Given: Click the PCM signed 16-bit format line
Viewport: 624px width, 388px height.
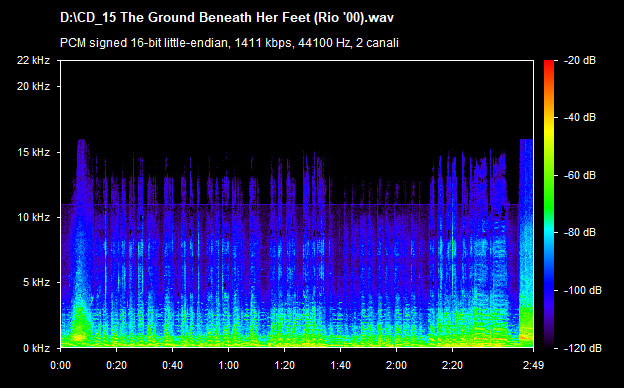Looking at the screenshot, I should (x=229, y=43).
